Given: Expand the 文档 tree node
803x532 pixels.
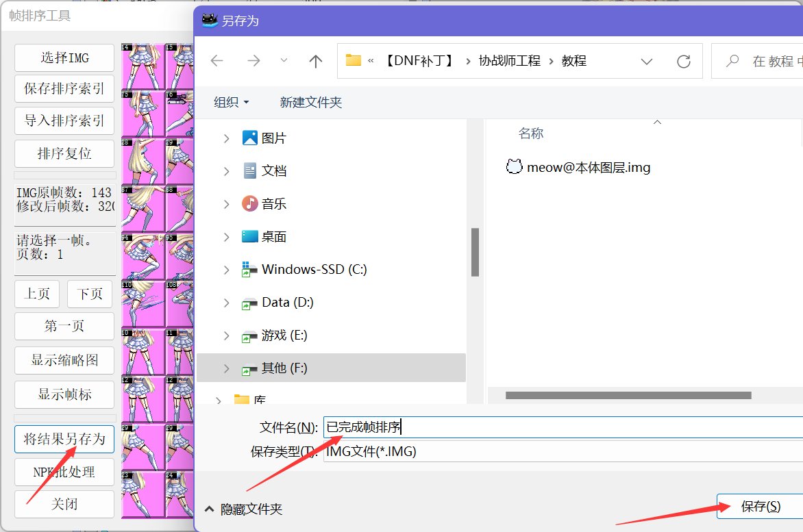Looking at the screenshot, I should pyautogui.click(x=226, y=171).
